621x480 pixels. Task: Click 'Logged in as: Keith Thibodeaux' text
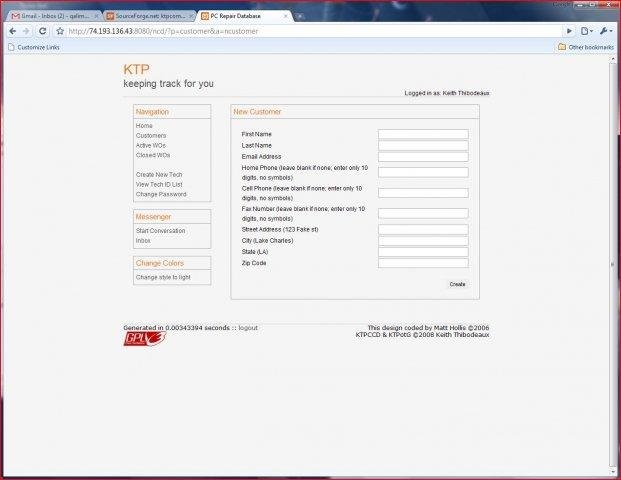point(447,93)
